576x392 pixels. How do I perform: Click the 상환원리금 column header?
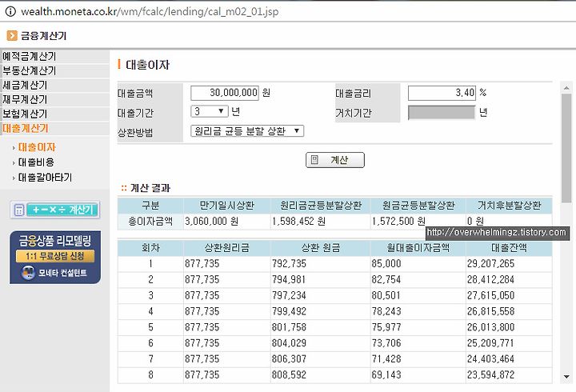[227, 248]
